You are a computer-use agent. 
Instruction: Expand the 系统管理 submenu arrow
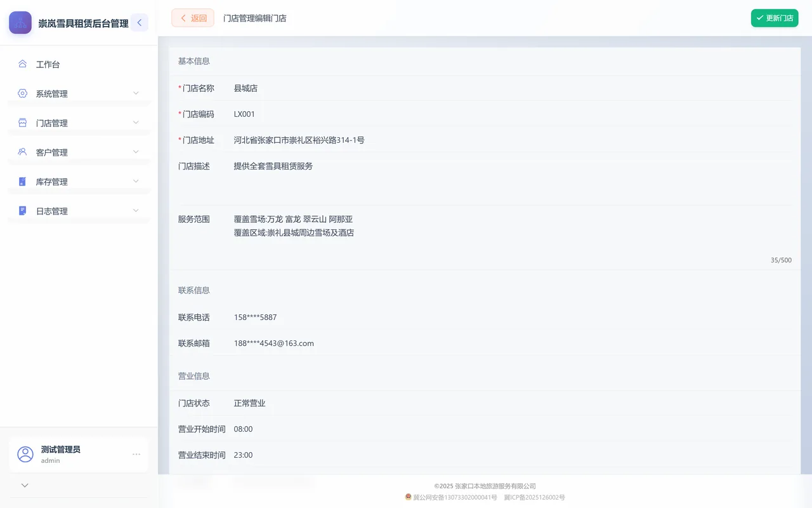(136, 93)
